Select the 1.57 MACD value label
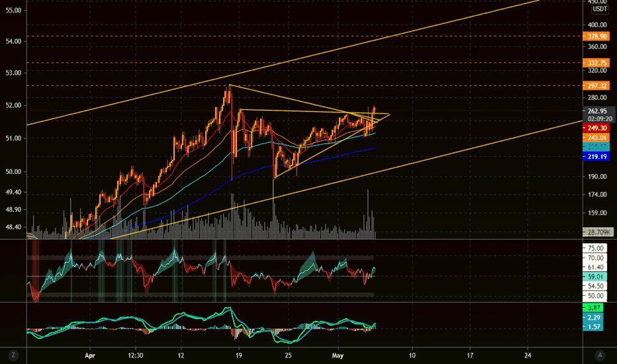 coord(593,327)
